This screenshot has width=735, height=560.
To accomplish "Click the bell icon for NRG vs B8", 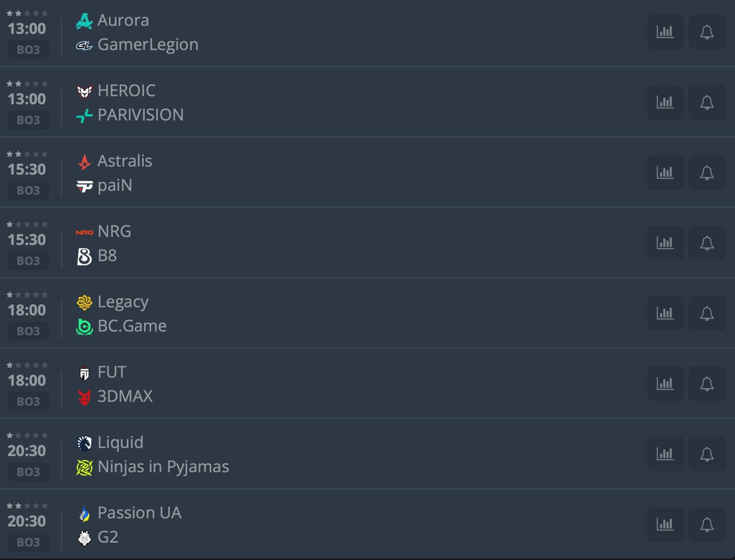I will (707, 243).
